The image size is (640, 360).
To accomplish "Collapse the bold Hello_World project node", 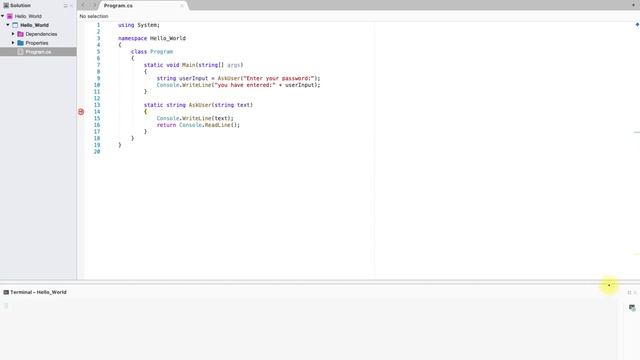I will pos(8,25).
